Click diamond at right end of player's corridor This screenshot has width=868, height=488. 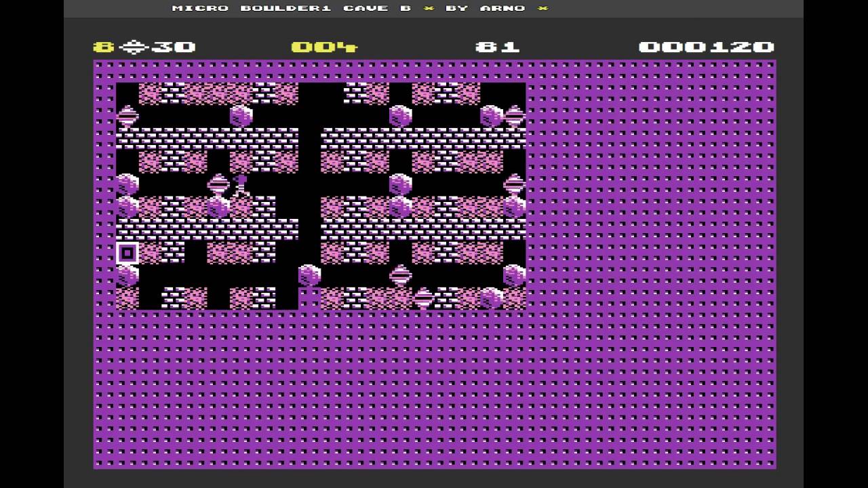(514, 184)
